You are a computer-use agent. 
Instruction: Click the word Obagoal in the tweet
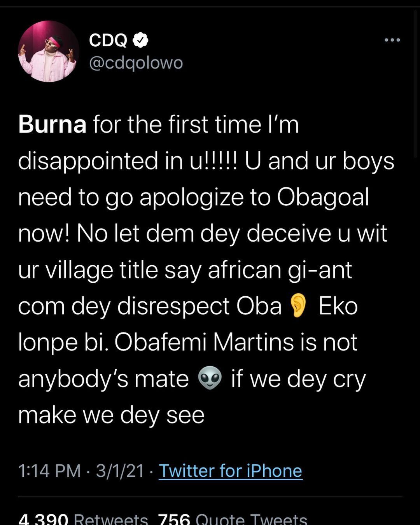[323, 197]
